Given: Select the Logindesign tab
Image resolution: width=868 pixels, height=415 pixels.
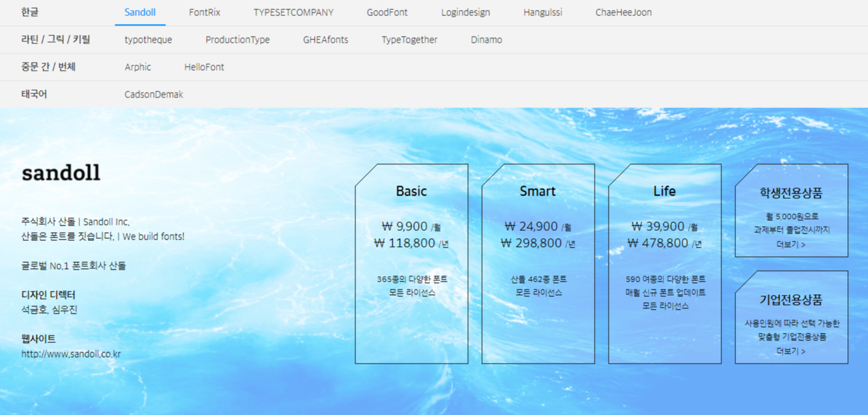Looking at the screenshot, I should (465, 13).
